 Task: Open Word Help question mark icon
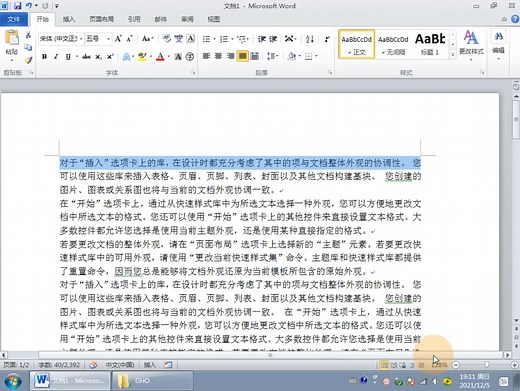[515, 19]
